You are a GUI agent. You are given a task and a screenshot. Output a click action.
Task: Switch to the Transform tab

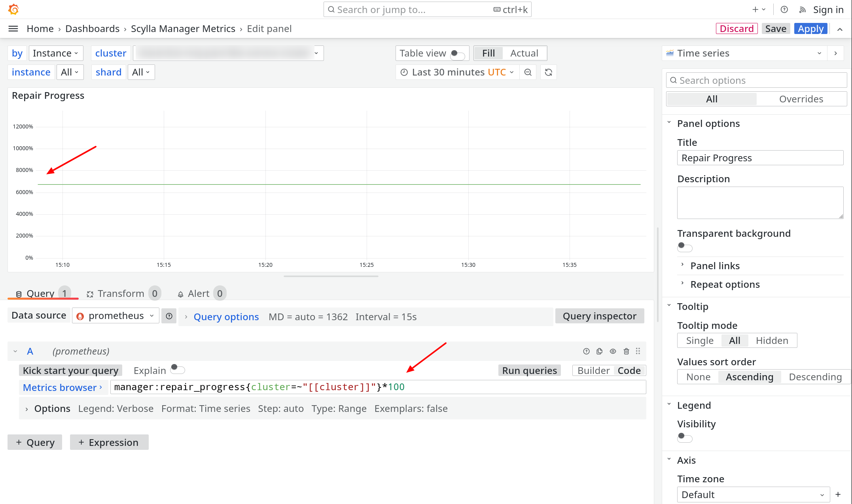[121, 293]
